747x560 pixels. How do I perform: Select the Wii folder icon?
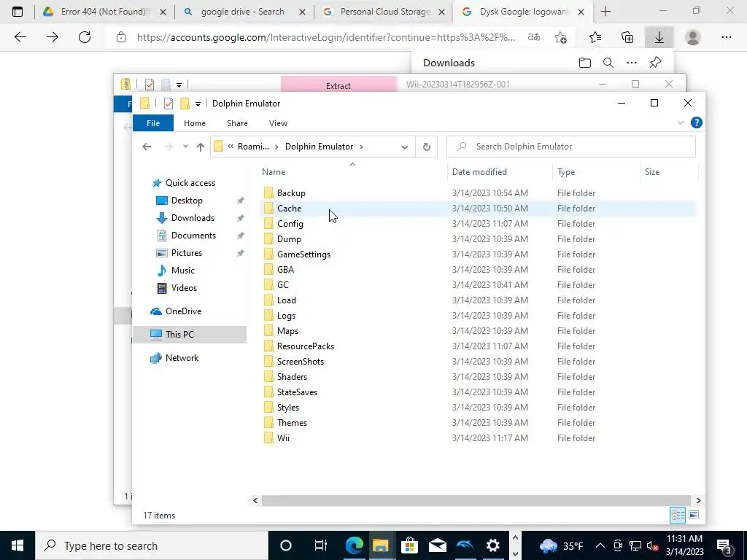pos(268,437)
